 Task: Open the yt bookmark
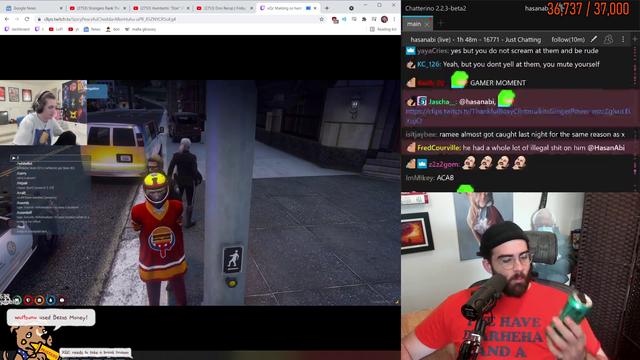[x=73, y=29]
